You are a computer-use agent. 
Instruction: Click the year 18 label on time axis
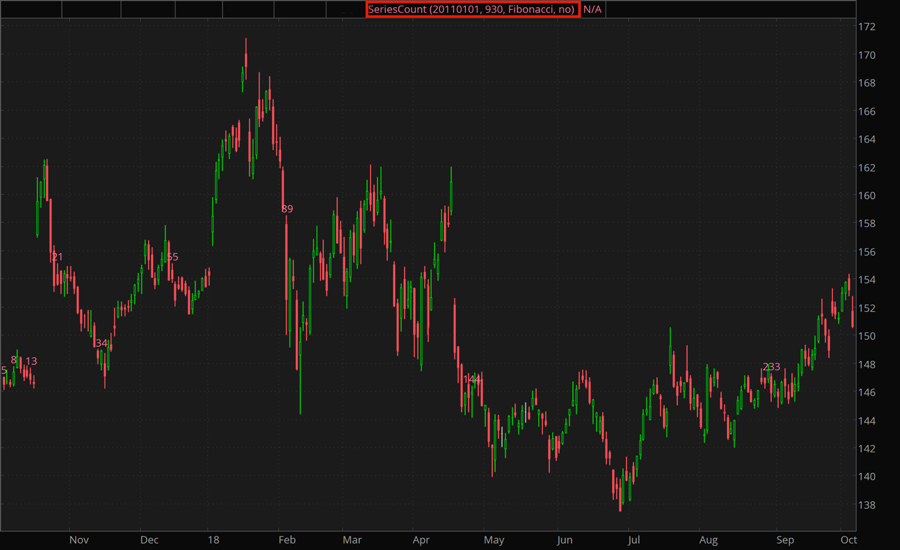[214, 540]
